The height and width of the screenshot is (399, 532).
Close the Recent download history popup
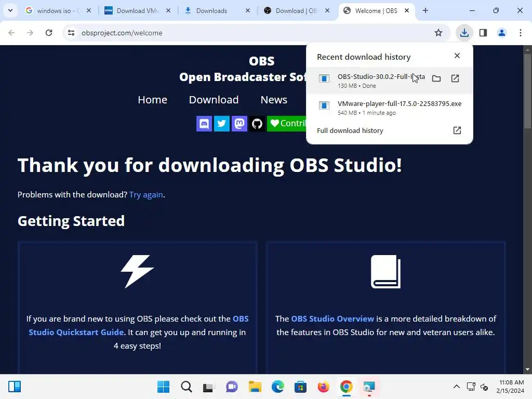(457, 56)
